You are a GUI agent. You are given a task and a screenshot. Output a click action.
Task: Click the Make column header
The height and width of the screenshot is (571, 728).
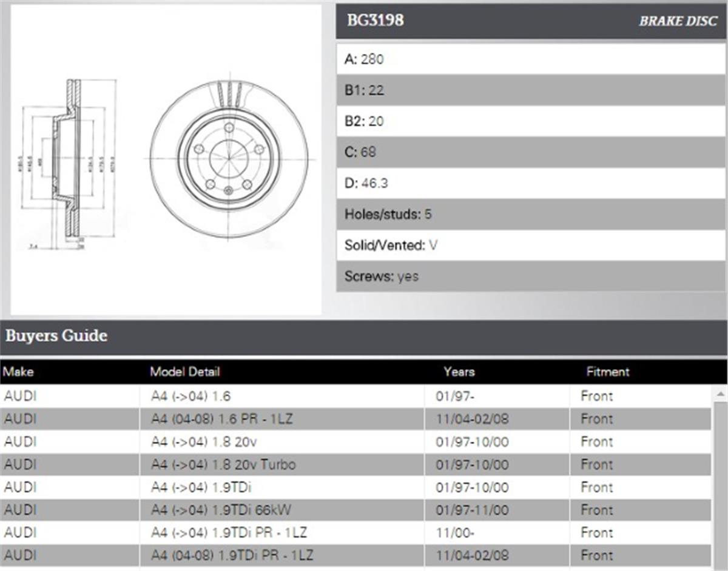(x=19, y=372)
